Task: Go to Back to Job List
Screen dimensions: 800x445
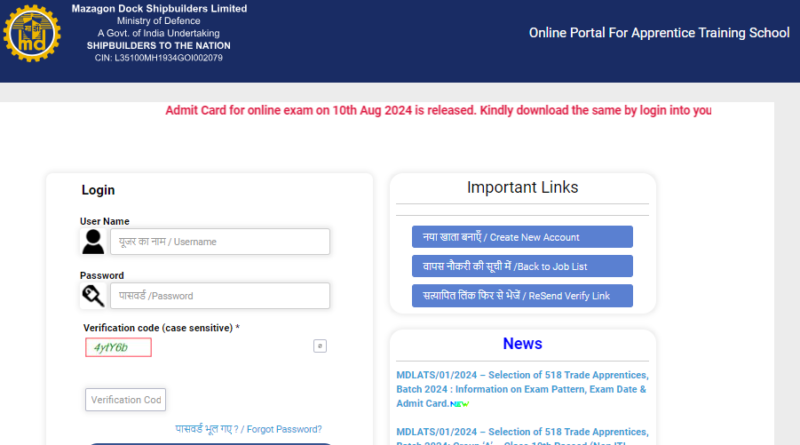Action: point(522,266)
